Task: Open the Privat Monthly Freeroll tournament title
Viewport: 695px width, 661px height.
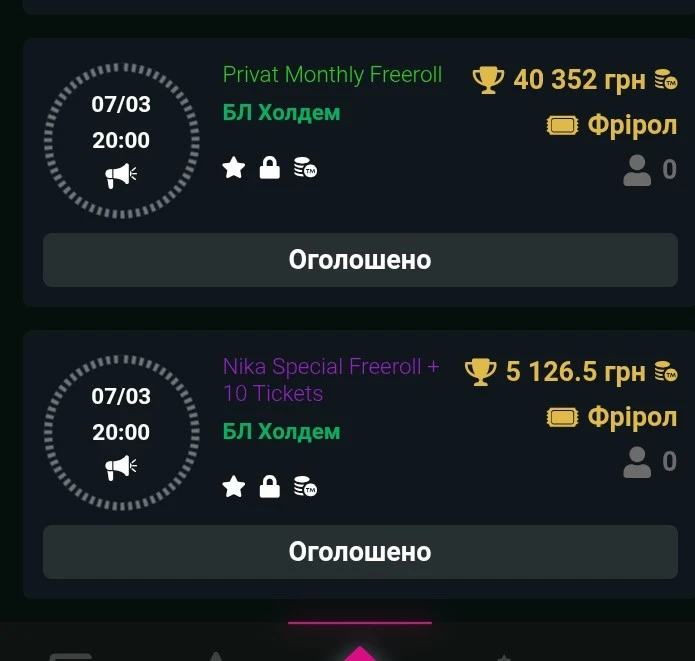Action: (332, 75)
